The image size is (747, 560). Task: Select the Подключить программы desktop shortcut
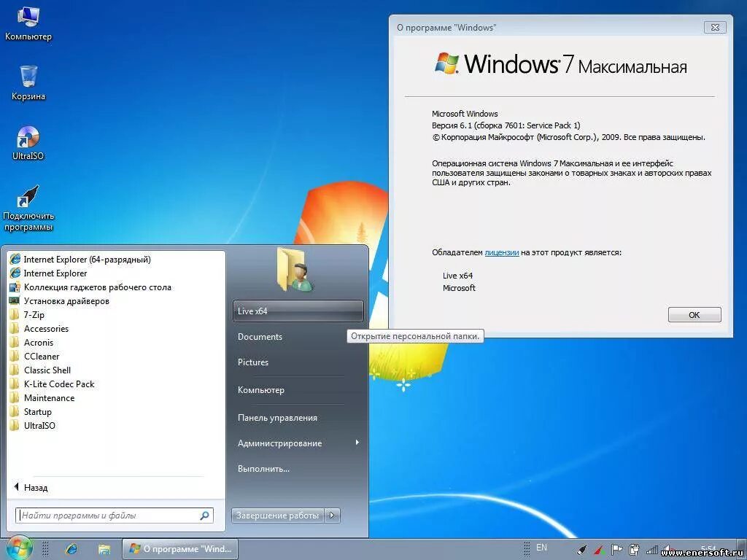pos(28,208)
